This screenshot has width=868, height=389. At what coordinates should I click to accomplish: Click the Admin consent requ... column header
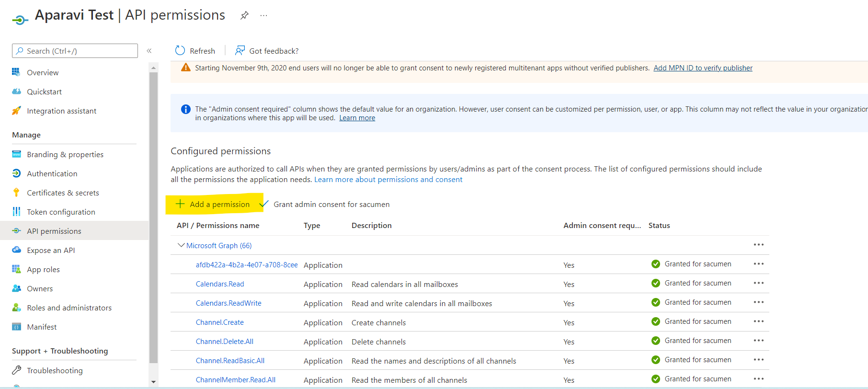(602, 225)
